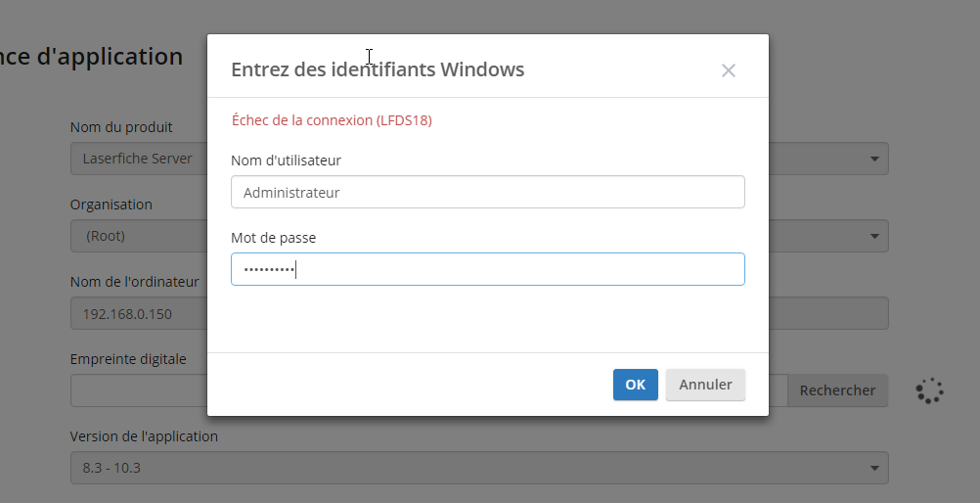Click the loading spinner icon
The image size is (980, 503).
929,390
